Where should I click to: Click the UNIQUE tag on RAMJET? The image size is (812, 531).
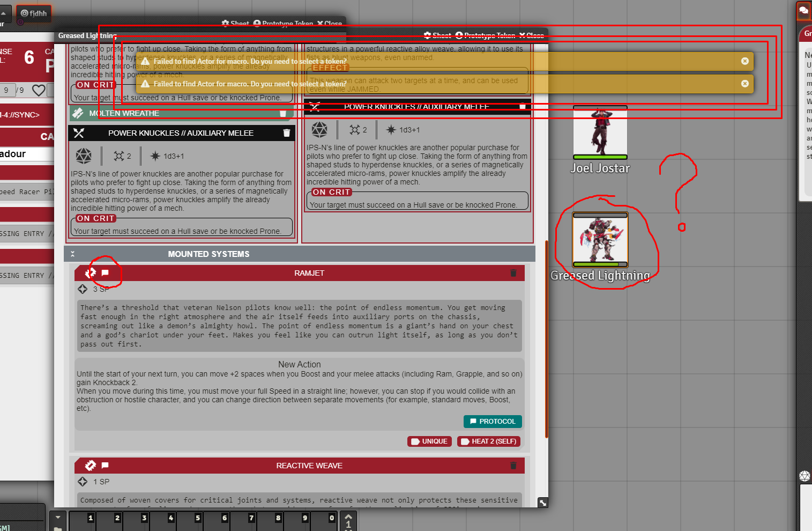pos(429,441)
